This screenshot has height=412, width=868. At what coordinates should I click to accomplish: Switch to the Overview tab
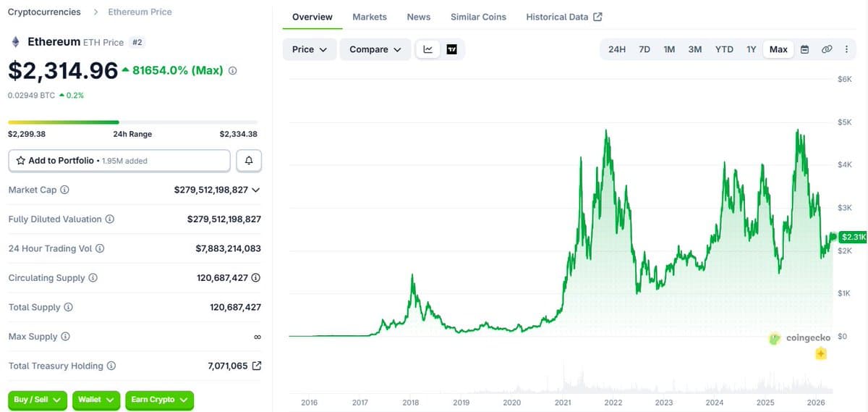(x=312, y=17)
